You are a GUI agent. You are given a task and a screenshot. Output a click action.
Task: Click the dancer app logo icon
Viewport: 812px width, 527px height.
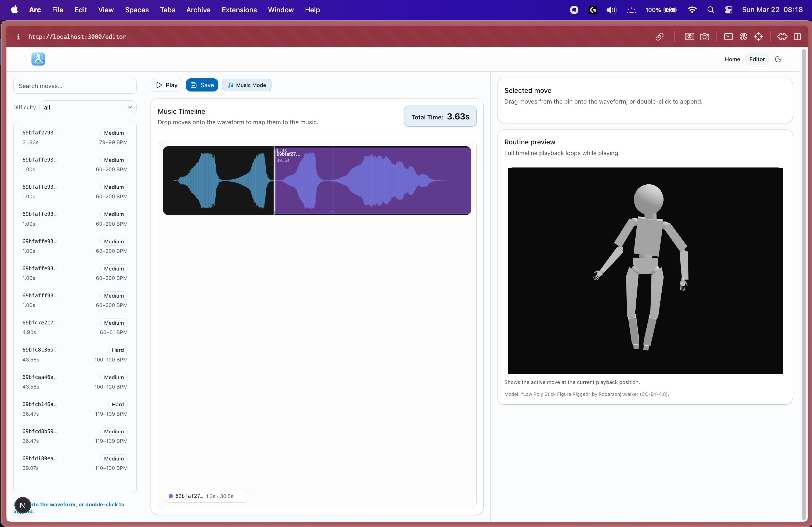[x=38, y=59]
